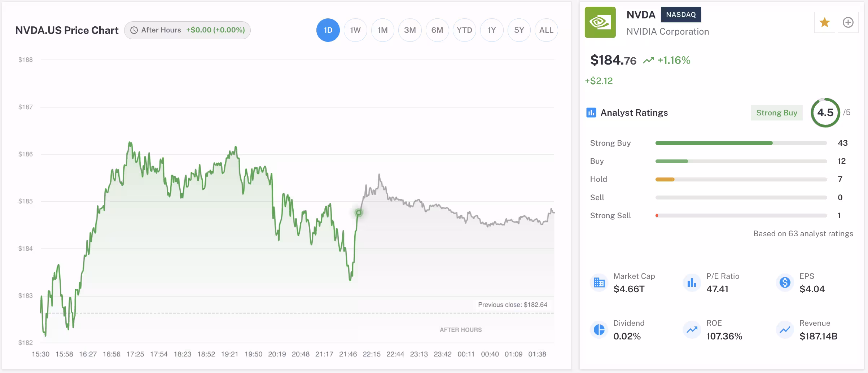This screenshot has height=373, width=868.
Task: Click the NASDAQ exchange label
Action: pyautogui.click(x=681, y=15)
